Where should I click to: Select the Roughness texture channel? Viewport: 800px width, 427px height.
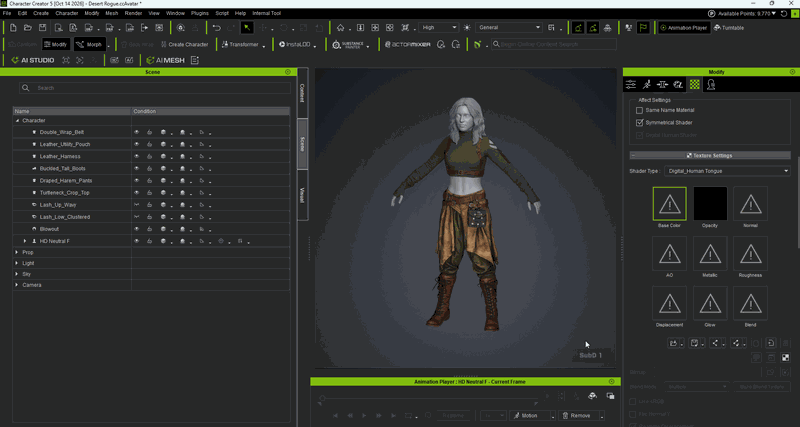[750, 254]
